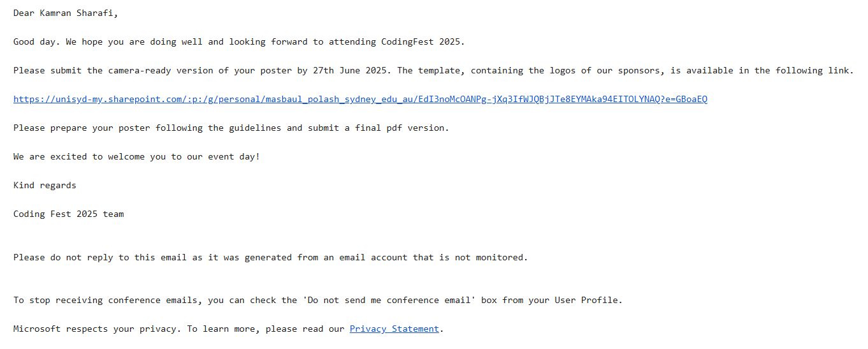Click the 'Kind regards' sign-off
The image size is (868, 349).
click(x=45, y=185)
